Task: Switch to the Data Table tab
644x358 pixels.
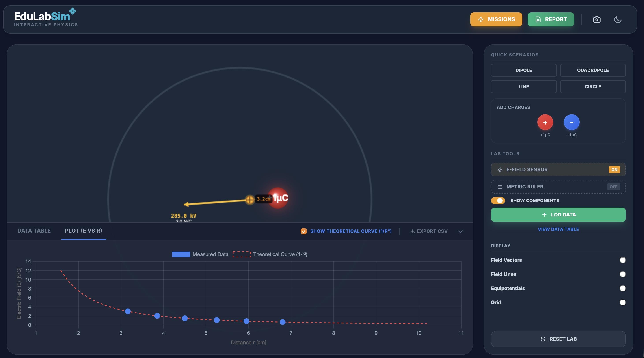Action: [34, 231]
